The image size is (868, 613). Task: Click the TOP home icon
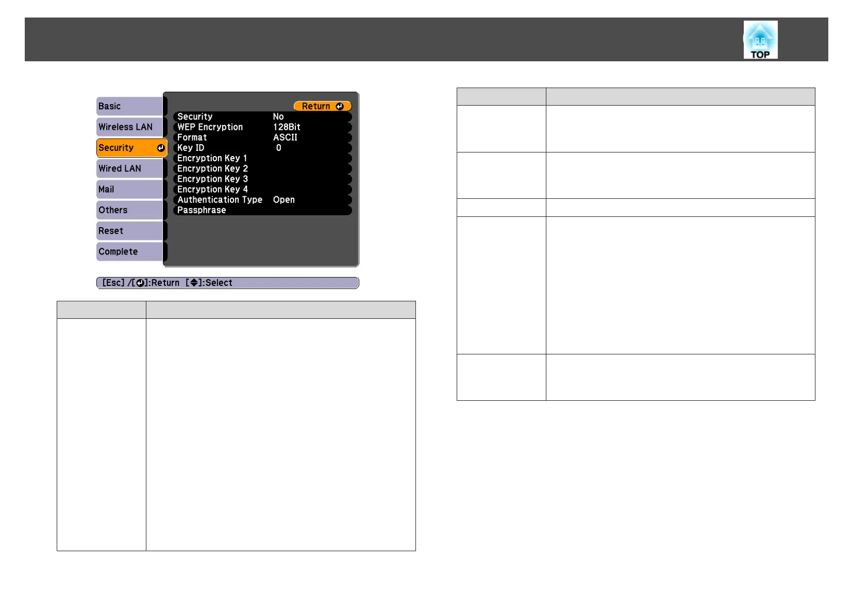(760, 40)
